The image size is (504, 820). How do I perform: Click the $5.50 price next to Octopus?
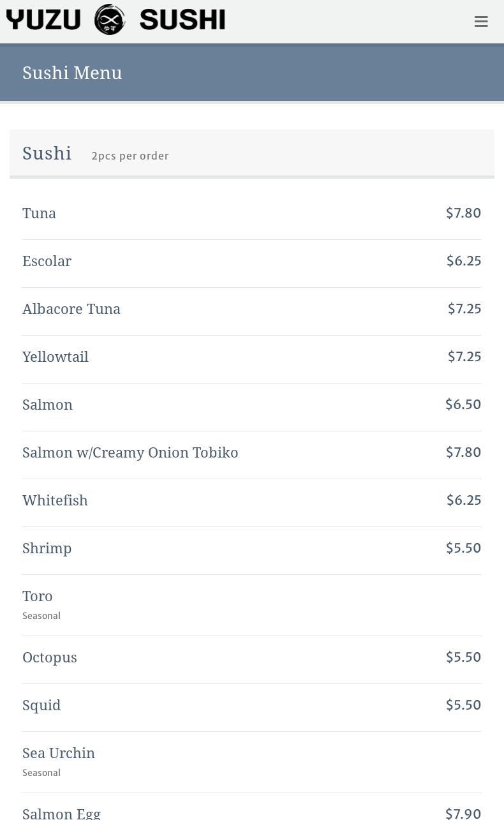pos(463,657)
